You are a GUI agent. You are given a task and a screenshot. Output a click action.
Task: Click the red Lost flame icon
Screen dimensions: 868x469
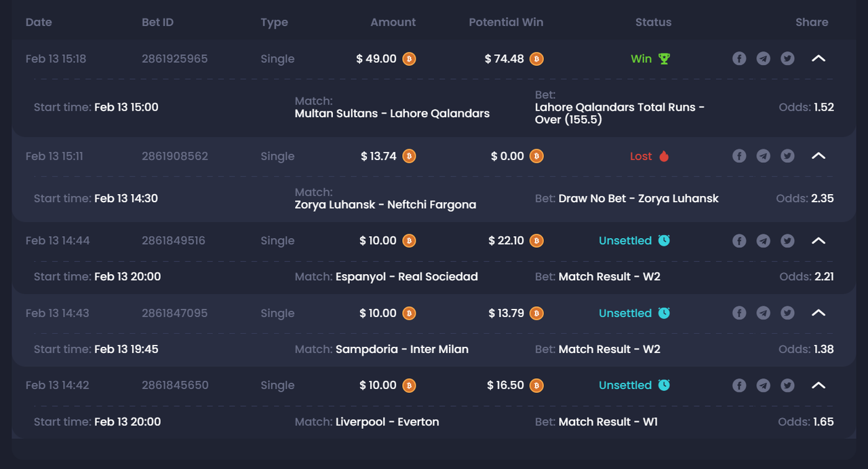tap(664, 156)
